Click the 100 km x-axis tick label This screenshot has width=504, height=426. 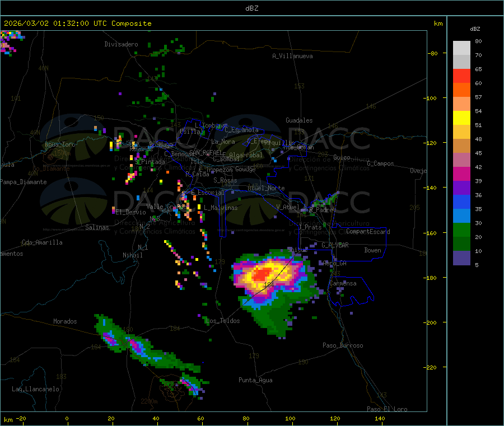tap(290, 418)
